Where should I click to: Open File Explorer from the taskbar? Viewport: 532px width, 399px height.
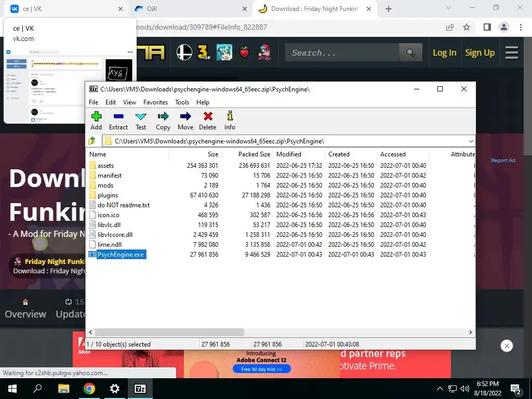tap(63, 389)
